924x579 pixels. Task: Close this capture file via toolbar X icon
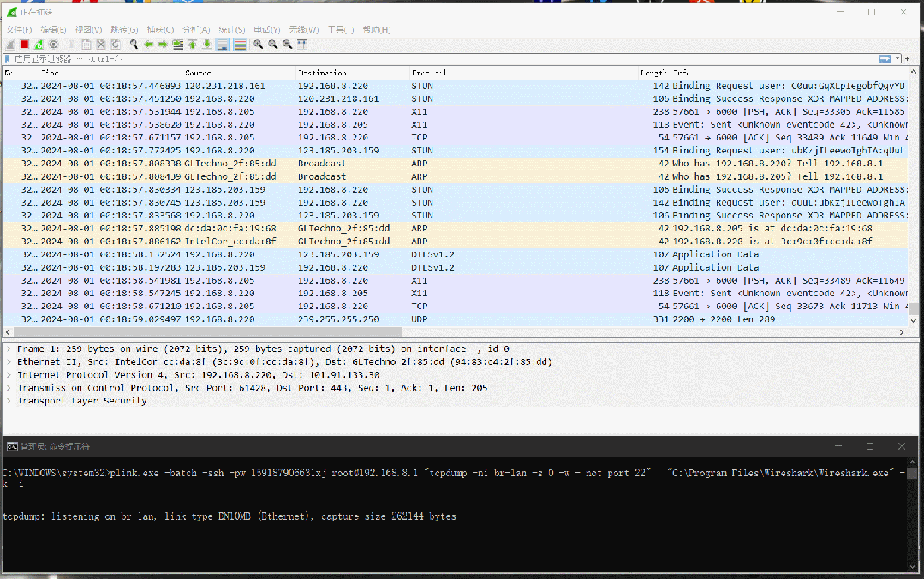point(101,45)
